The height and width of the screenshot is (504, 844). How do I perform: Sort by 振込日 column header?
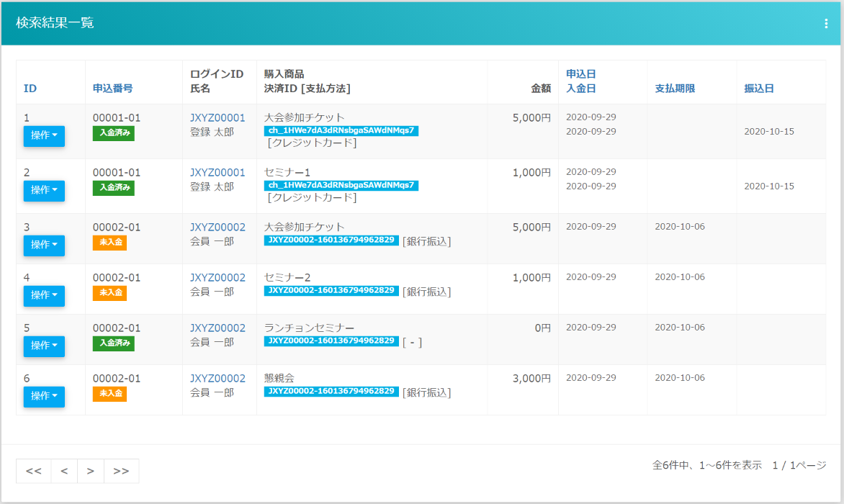[759, 89]
